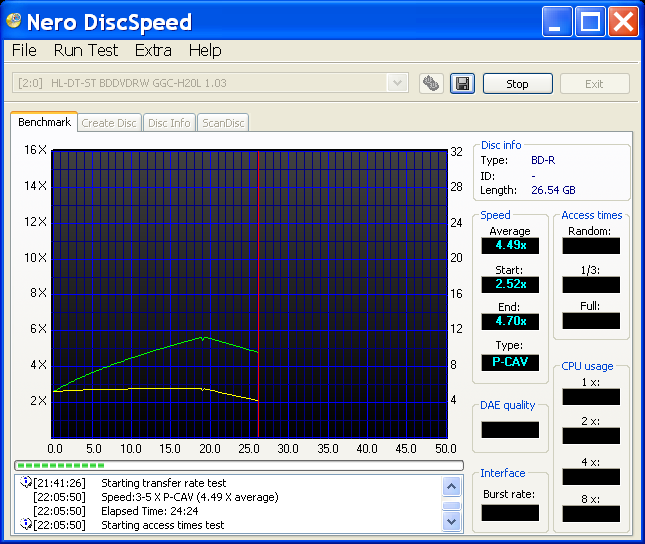The image size is (645, 544).
Task: Click the yellow rotation speed curve
Action: (156, 389)
